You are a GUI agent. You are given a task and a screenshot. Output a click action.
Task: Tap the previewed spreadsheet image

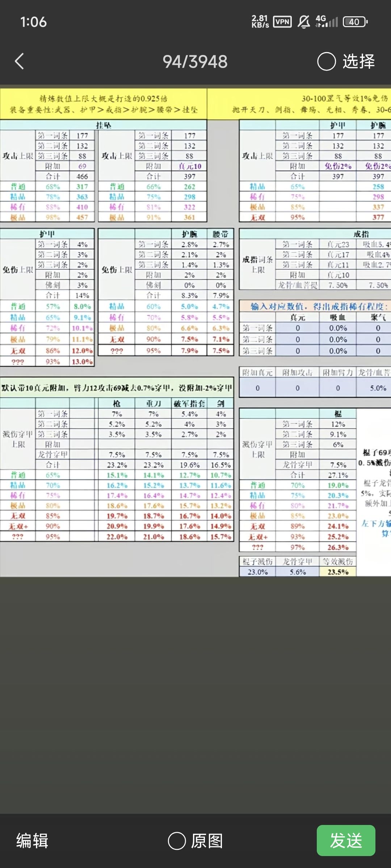[195, 333]
